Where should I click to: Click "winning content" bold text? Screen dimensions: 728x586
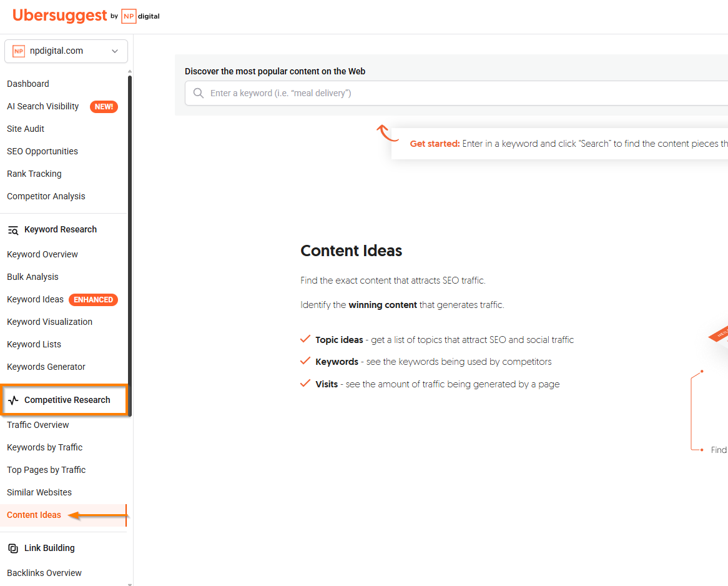tap(383, 305)
